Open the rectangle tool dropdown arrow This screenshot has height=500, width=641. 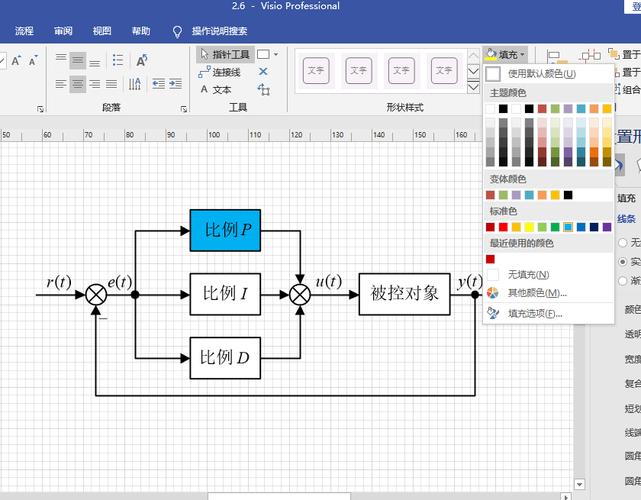tap(276, 54)
